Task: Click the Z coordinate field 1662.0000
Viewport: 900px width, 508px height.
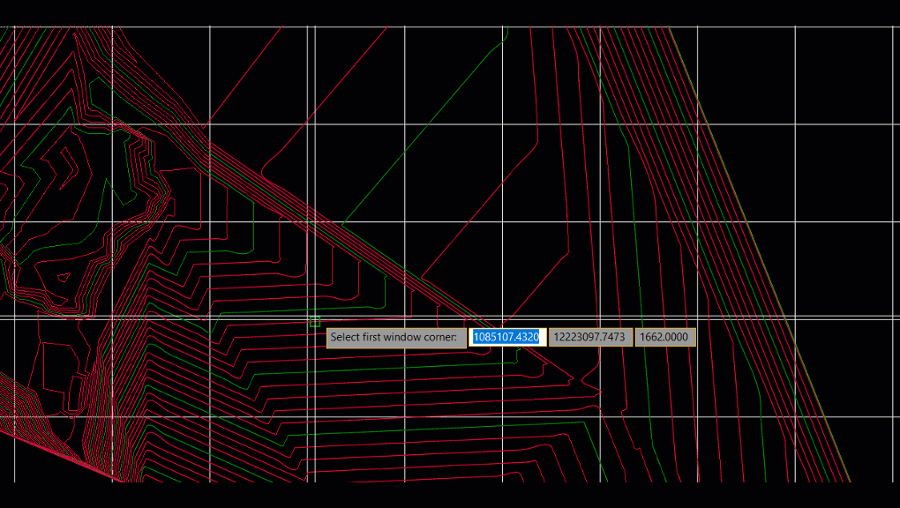Action: [665, 337]
